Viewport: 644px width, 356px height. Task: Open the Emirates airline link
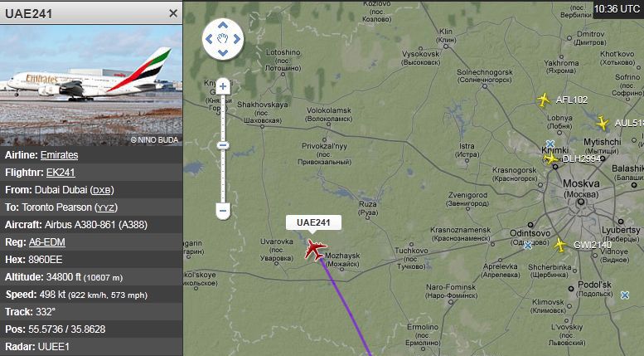tap(59, 155)
